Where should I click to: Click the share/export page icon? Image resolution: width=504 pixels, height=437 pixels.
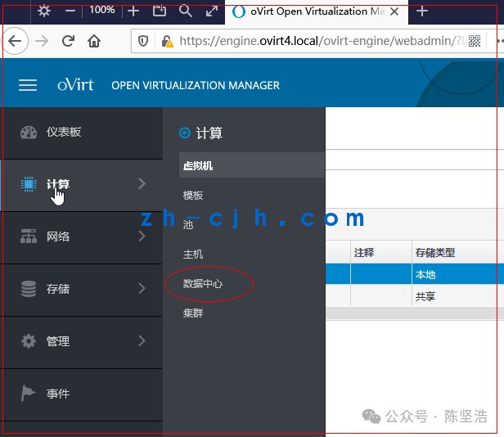pyautogui.click(x=160, y=11)
